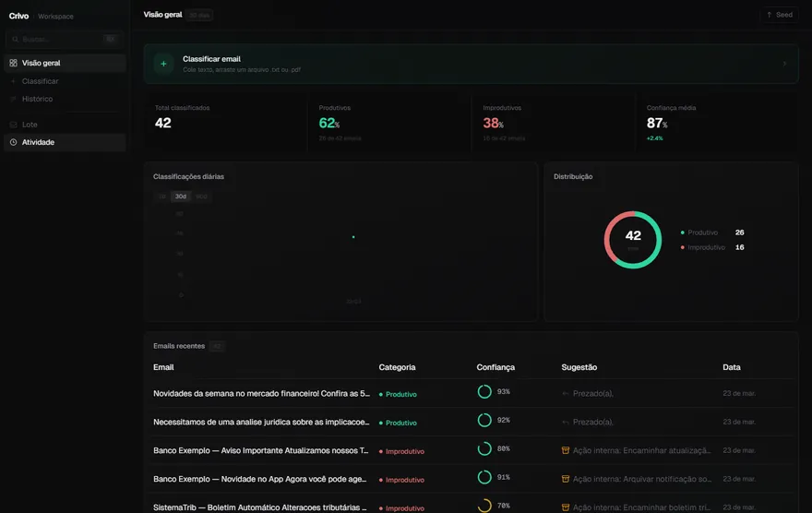Click the Sugestão column header

click(579, 367)
